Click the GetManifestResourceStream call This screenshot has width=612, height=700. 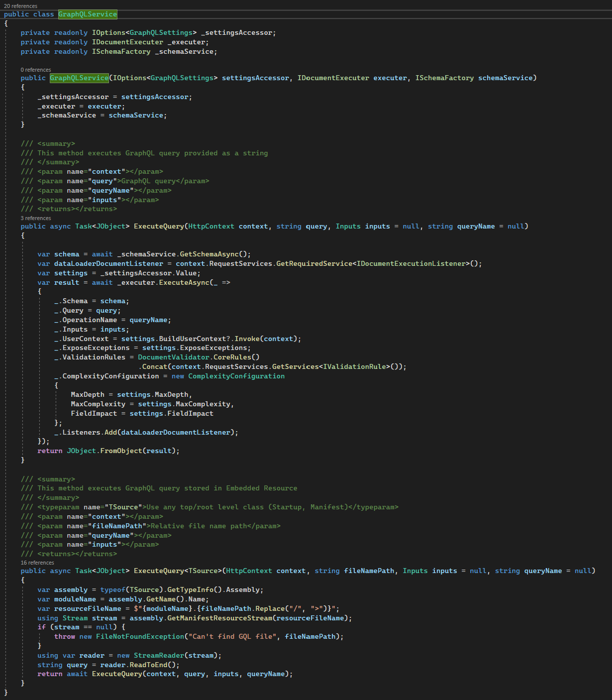(219, 618)
